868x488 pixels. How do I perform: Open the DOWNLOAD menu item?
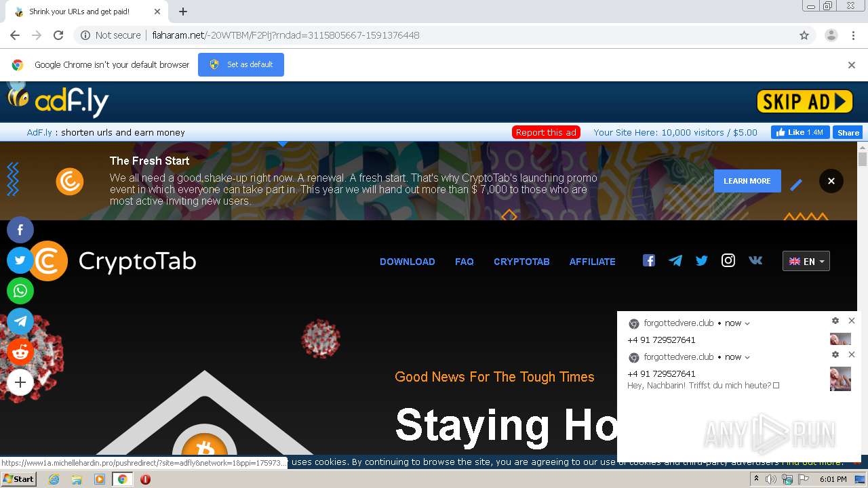[x=408, y=262]
